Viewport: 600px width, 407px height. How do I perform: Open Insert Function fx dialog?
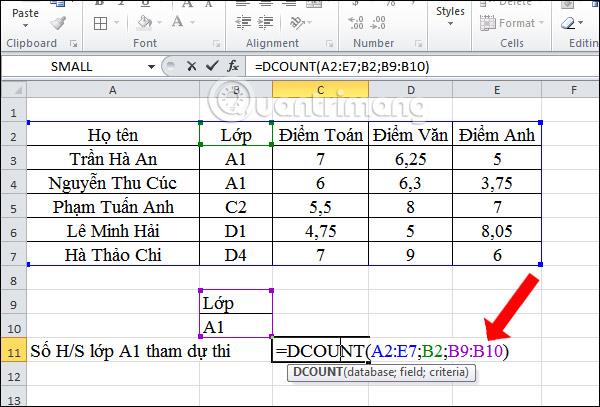pos(233,67)
